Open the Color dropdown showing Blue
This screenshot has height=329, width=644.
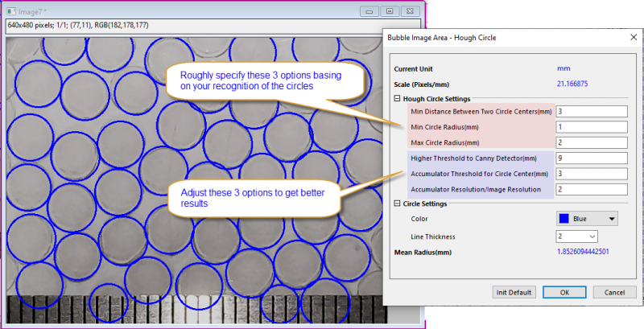click(x=611, y=219)
